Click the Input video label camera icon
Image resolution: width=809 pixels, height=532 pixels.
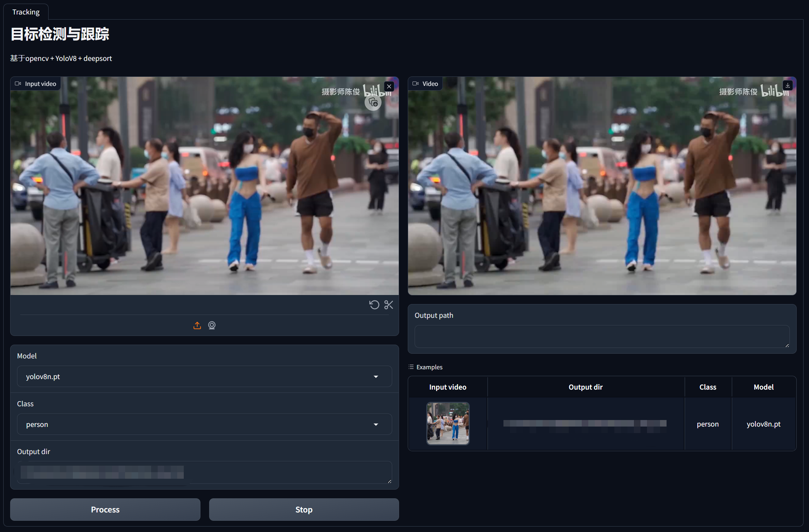coord(18,84)
